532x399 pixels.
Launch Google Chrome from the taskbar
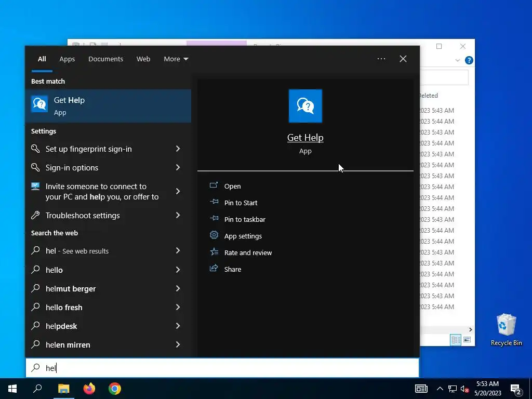point(115,389)
